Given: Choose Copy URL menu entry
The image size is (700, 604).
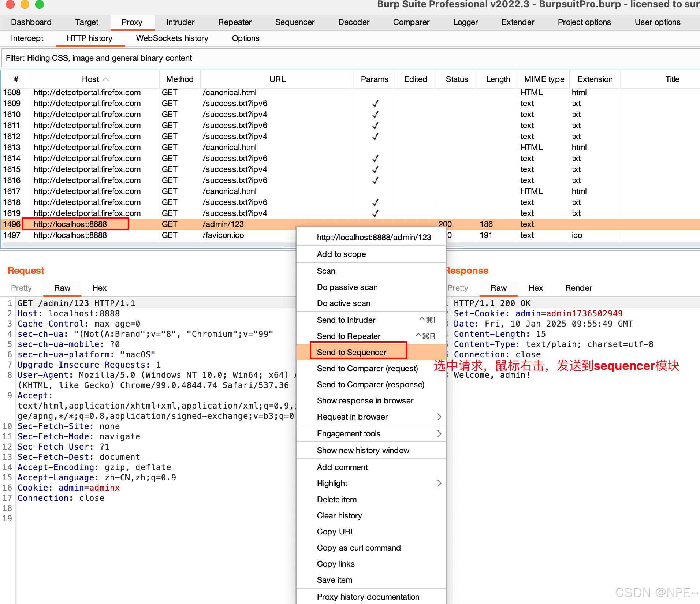Looking at the screenshot, I should (x=371, y=532).
